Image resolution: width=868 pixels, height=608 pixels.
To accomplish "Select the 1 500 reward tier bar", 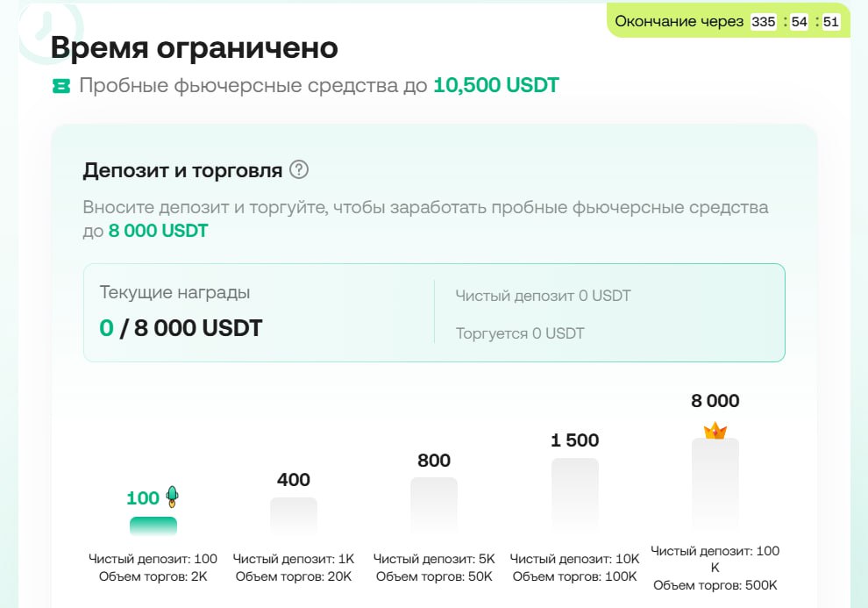I will point(574,497).
